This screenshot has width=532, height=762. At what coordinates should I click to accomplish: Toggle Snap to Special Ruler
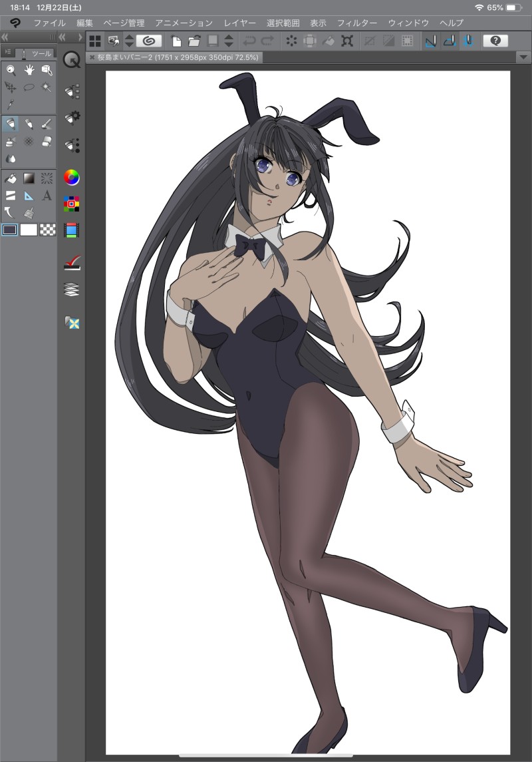click(450, 41)
